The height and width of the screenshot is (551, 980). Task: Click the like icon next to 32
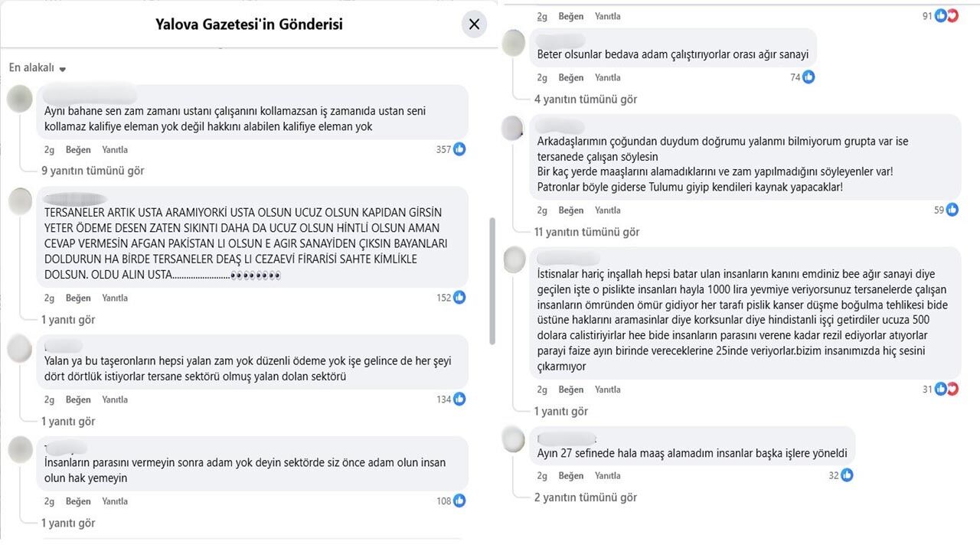tap(846, 475)
